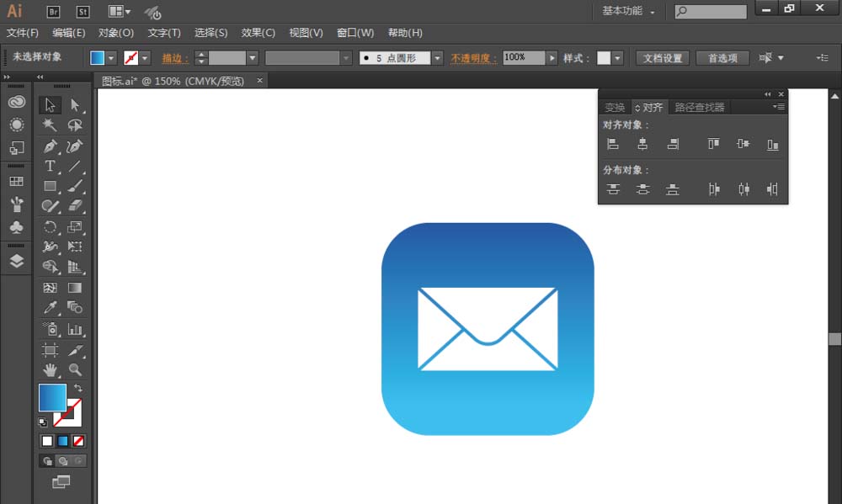This screenshot has width=842, height=504.
Task: Select the Paintbrush tool
Action: tap(75, 186)
